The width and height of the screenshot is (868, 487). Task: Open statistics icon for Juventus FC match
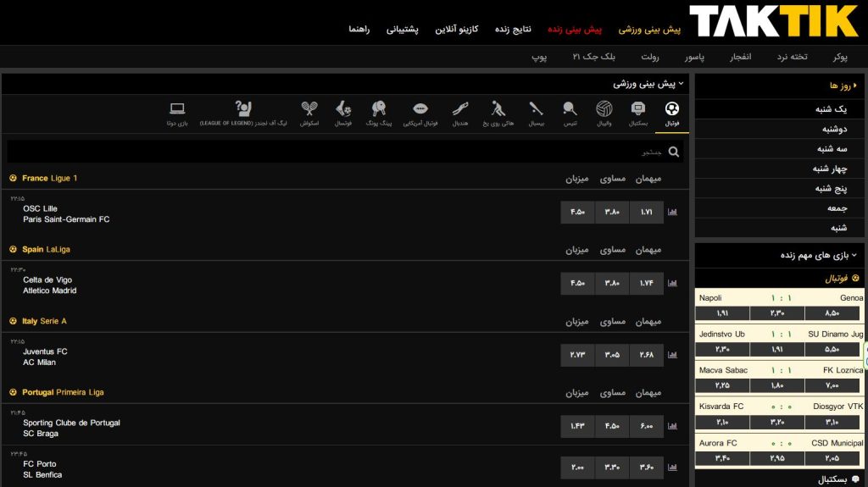[x=672, y=355]
